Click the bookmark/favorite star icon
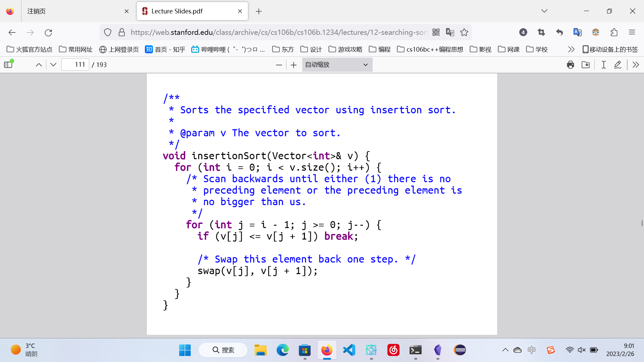Screen dimensions: 644x362 pyautogui.click(x=465, y=32)
